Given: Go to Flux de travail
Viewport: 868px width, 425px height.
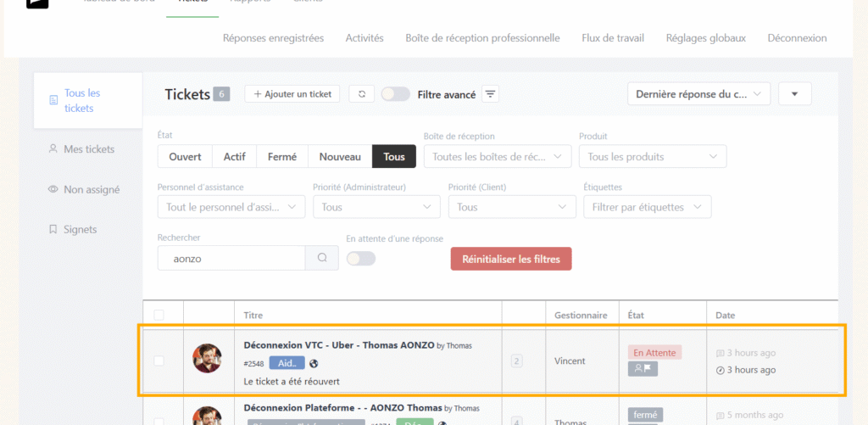Looking at the screenshot, I should click(x=613, y=38).
